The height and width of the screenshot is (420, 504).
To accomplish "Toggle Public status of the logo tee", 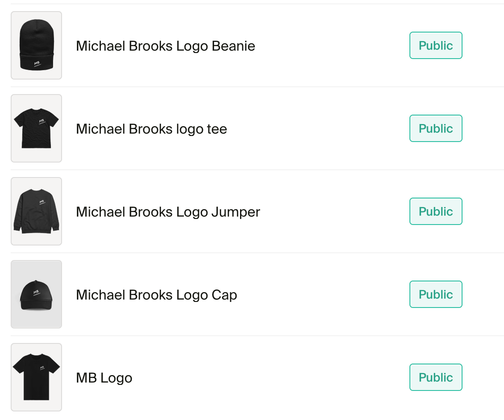I will click(x=436, y=128).
